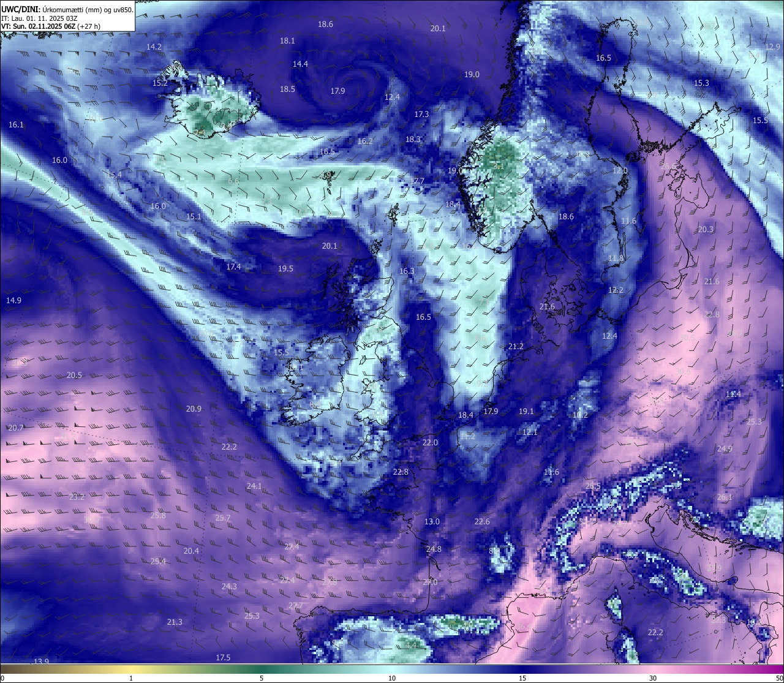The height and width of the screenshot is (683, 784).
Task: Select the 12.0 value label
Action: pyautogui.click(x=620, y=170)
